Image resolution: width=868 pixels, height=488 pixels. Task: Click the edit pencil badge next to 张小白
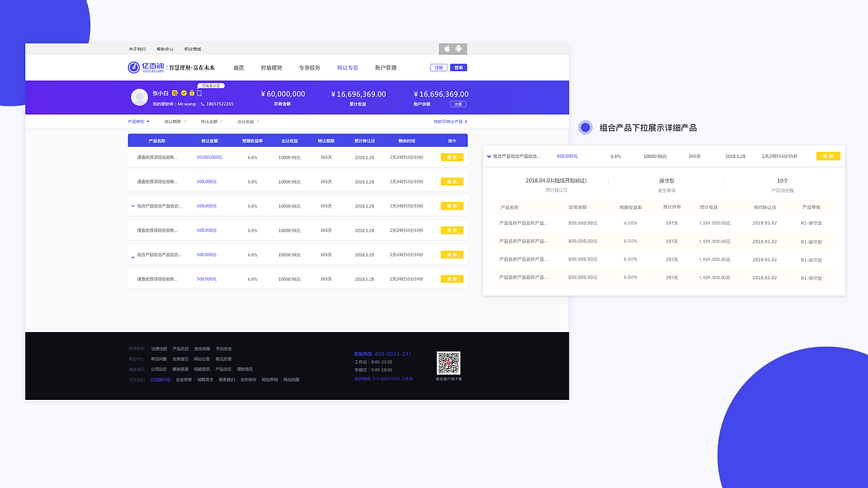[175, 94]
